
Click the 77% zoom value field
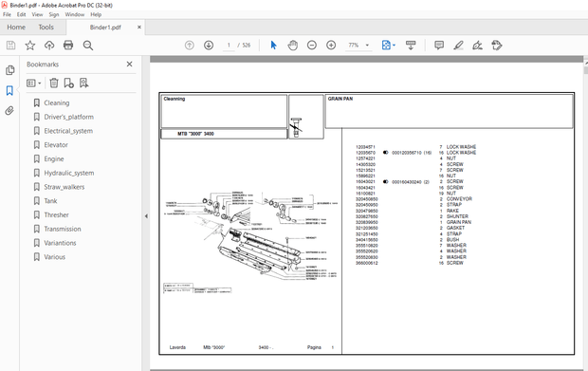point(354,46)
